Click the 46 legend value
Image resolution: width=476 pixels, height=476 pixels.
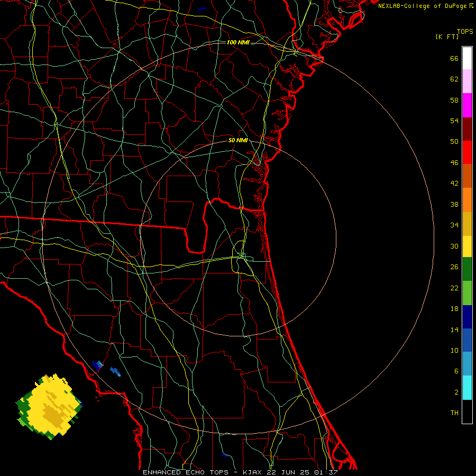(454, 162)
